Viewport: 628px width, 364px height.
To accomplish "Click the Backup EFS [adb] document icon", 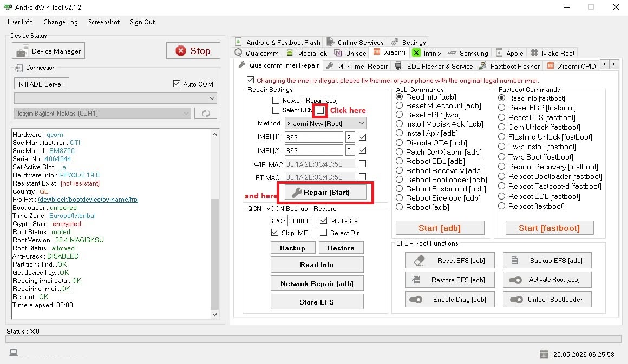I will coord(515,260).
